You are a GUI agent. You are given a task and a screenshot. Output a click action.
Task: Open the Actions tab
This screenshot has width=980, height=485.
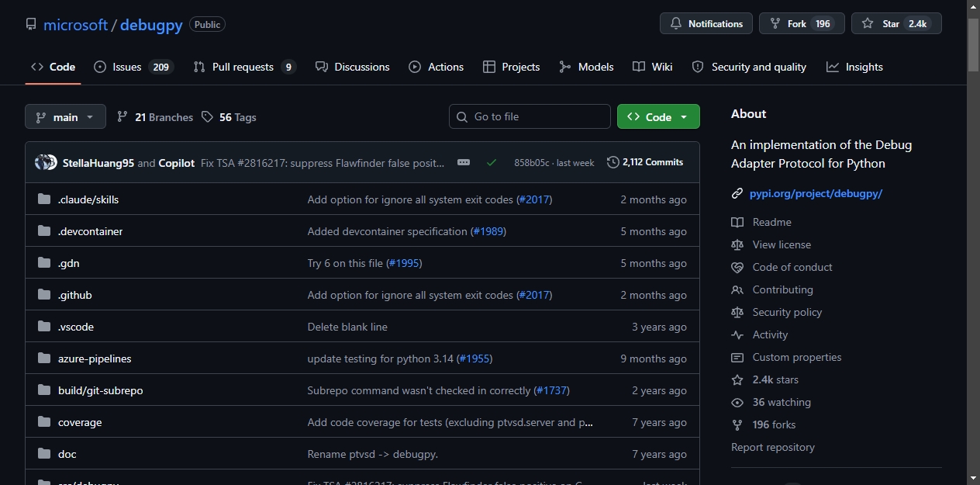[437, 67]
